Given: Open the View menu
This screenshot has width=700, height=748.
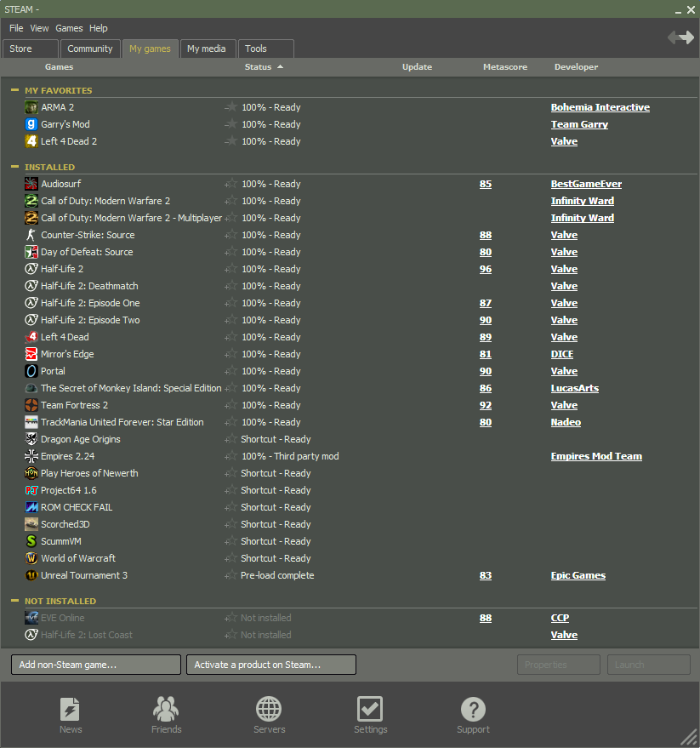Looking at the screenshot, I should [x=40, y=28].
